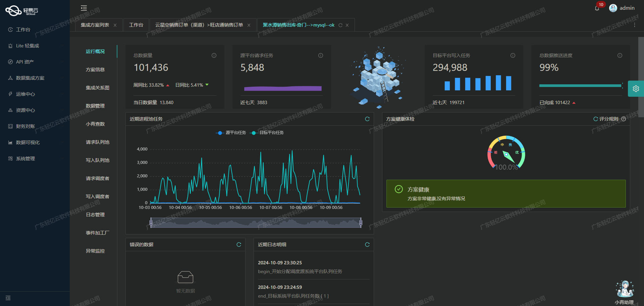Open the tab bar three-dot more menu
Image resolution: width=644 pixels, height=306 pixels.
[x=635, y=25]
